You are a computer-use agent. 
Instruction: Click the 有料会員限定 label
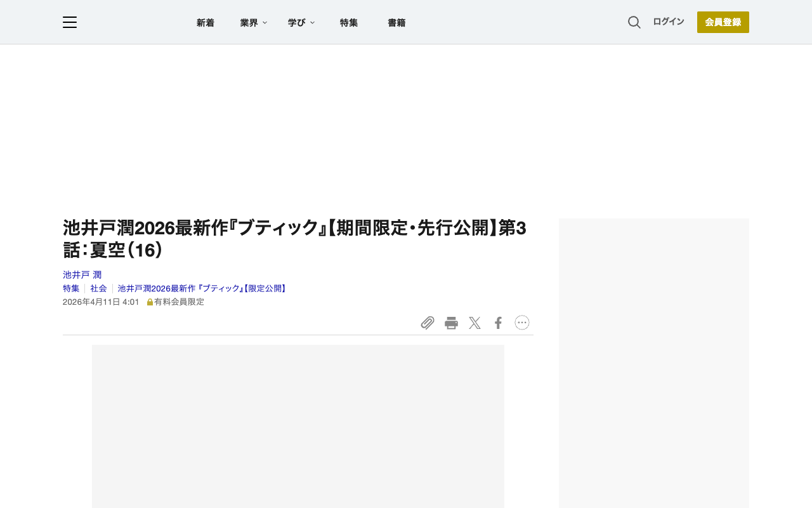click(176, 302)
